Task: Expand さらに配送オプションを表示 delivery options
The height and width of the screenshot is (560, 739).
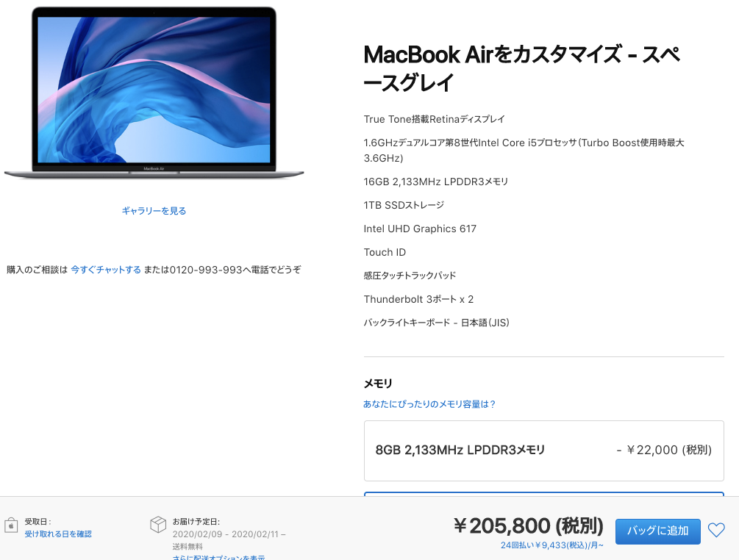Action: coord(218,557)
